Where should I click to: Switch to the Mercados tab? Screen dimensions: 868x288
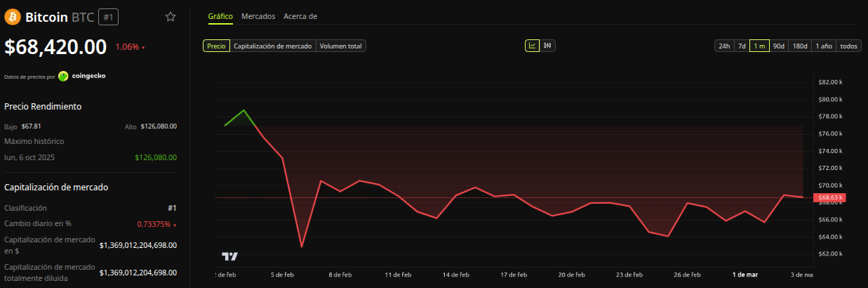coord(258,15)
